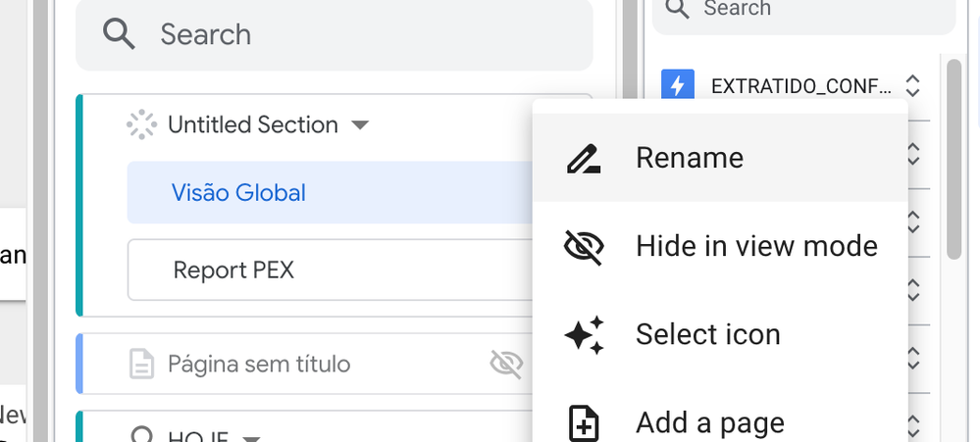Click the Add a page document icon
This screenshot has height=442, width=980.
[x=583, y=424]
